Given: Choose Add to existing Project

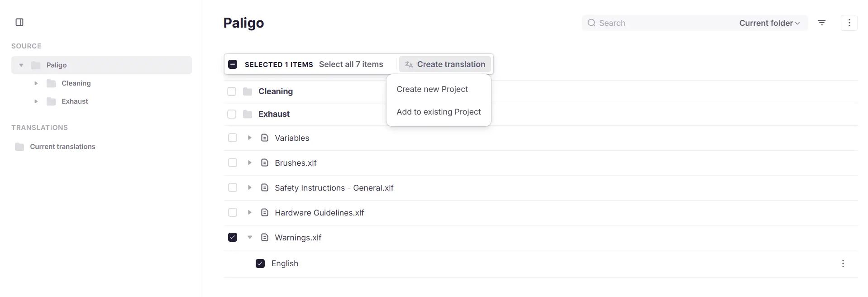Looking at the screenshot, I should pyautogui.click(x=439, y=112).
